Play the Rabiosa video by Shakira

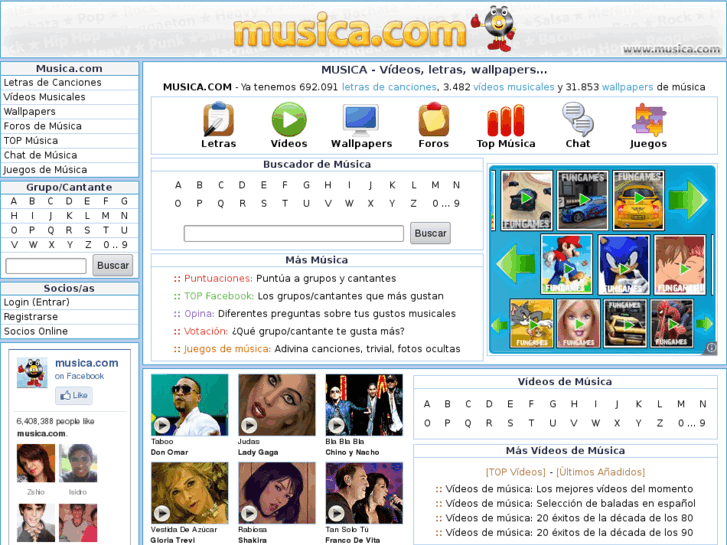[277, 493]
